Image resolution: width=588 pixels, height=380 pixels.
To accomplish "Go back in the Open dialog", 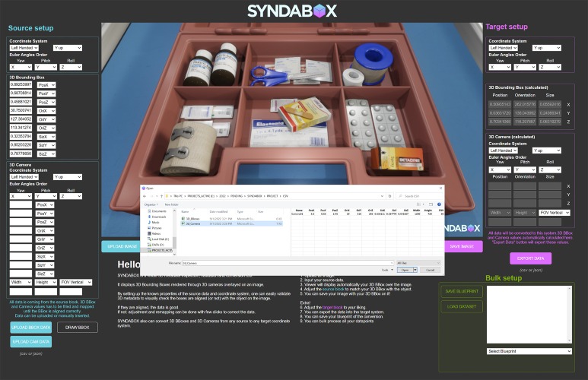I will [x=145, y=196].
